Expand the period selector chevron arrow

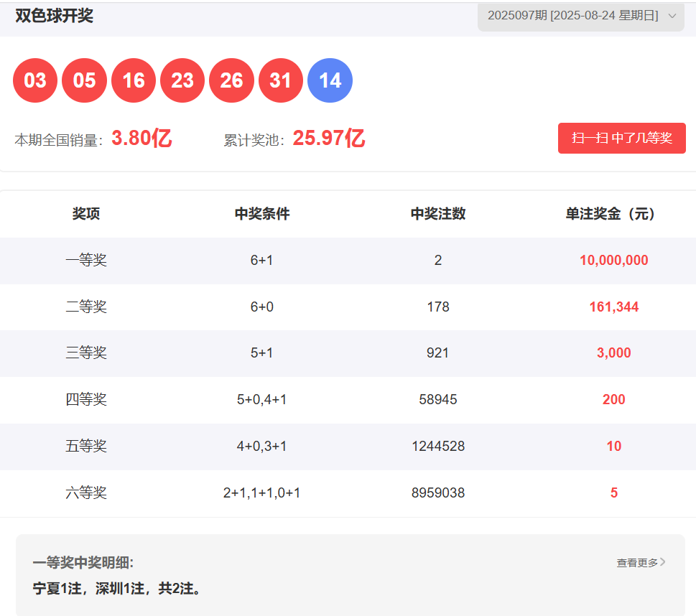click(672, 16)
